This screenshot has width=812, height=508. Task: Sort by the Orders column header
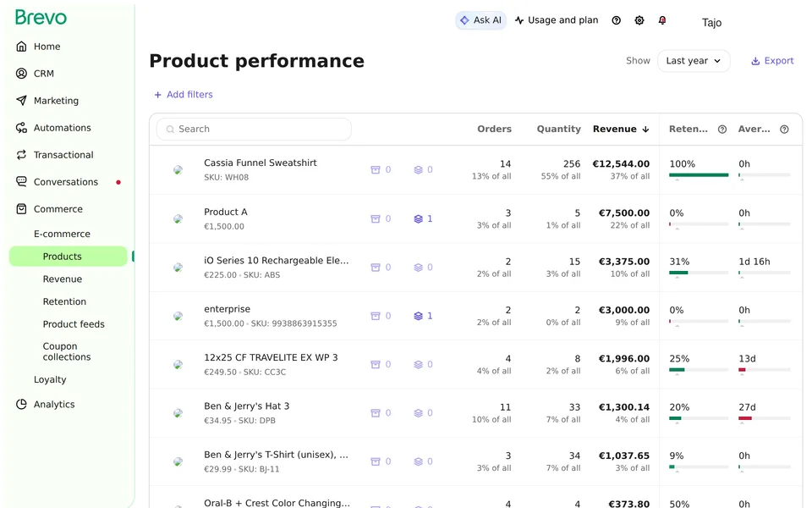point(494,129)
